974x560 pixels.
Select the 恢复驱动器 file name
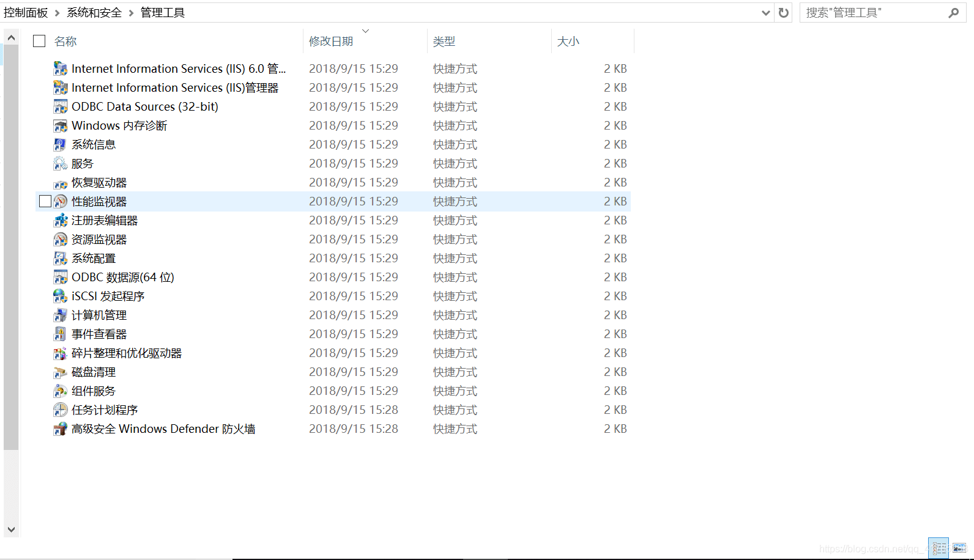99,182
